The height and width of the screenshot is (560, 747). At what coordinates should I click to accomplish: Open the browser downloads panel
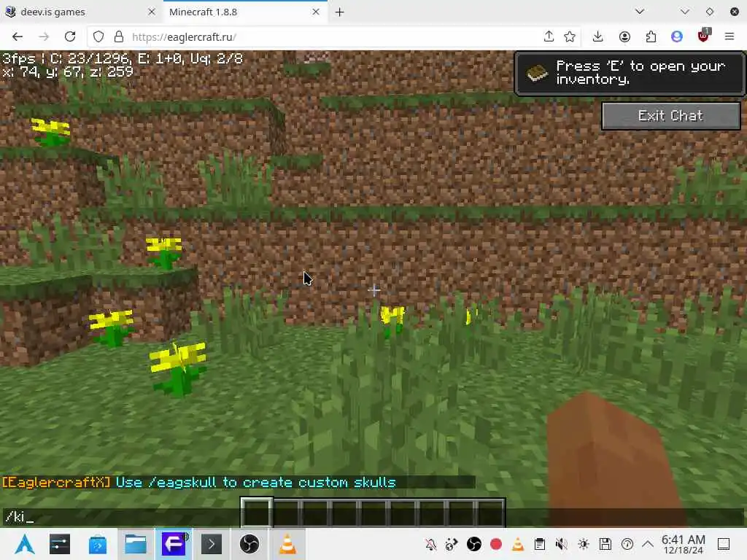click(x=598, y=36)
